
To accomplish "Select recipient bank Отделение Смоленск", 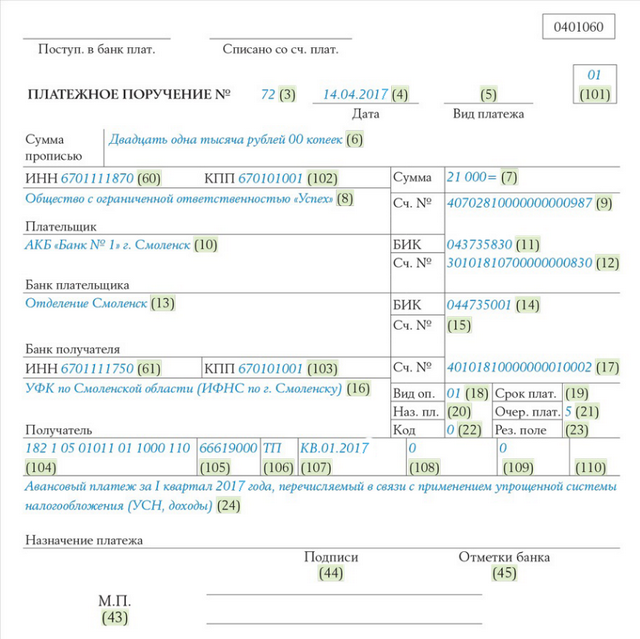I will pyautogui.click(x=86, y=303).
